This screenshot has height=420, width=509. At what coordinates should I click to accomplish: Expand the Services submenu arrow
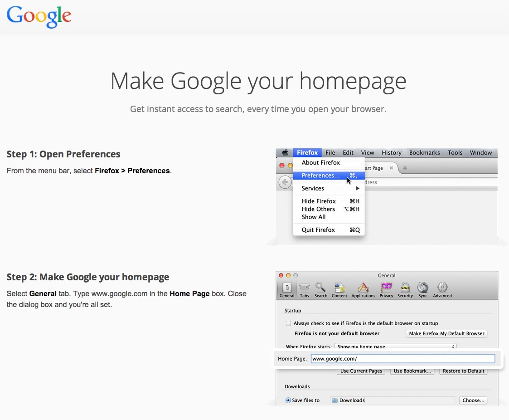pyautogui.click(x=358, y=188)
